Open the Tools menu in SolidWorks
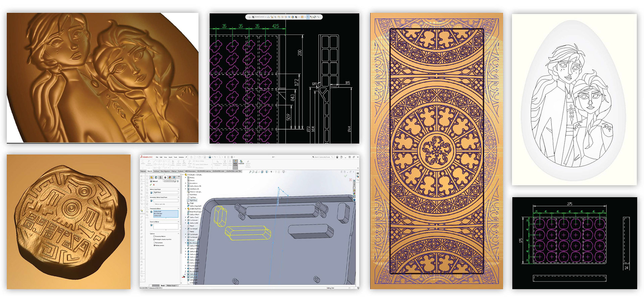The height and width of the screenshot is (302, 644). [x=175, y=157]
